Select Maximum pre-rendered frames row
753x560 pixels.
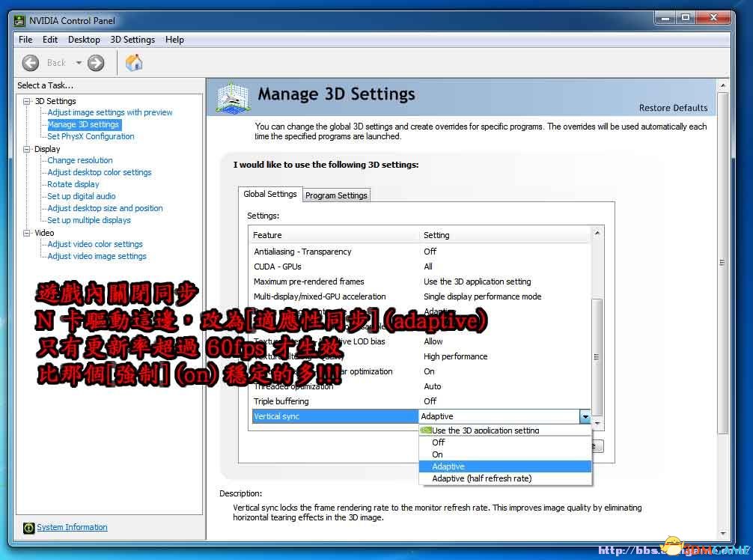[x=421, y=281]
